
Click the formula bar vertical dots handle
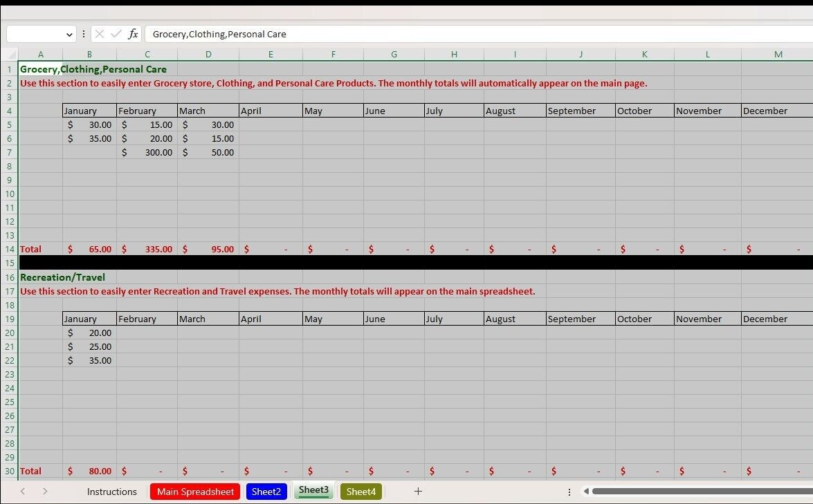(84, 34)
